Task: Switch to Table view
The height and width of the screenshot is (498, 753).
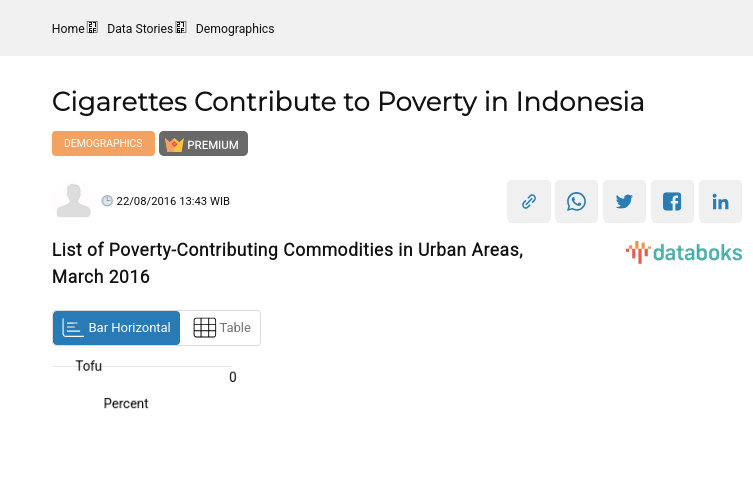Action: pyautogui.click(x=221, y=328)
